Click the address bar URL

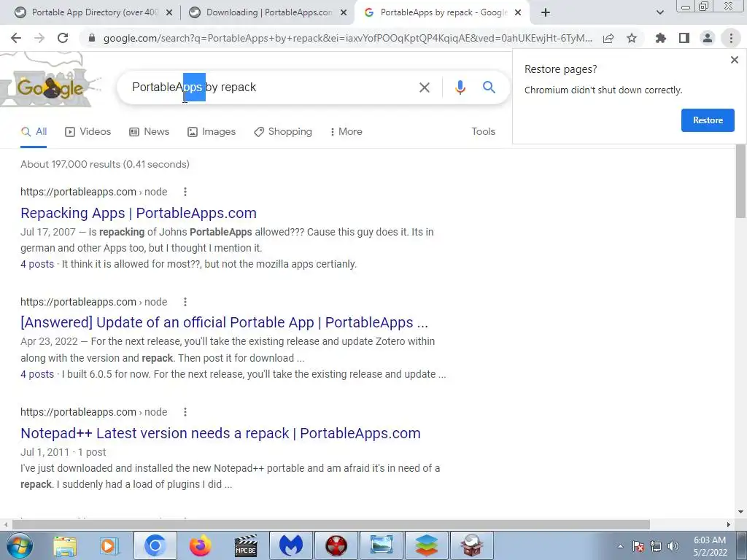coord(348,38)
